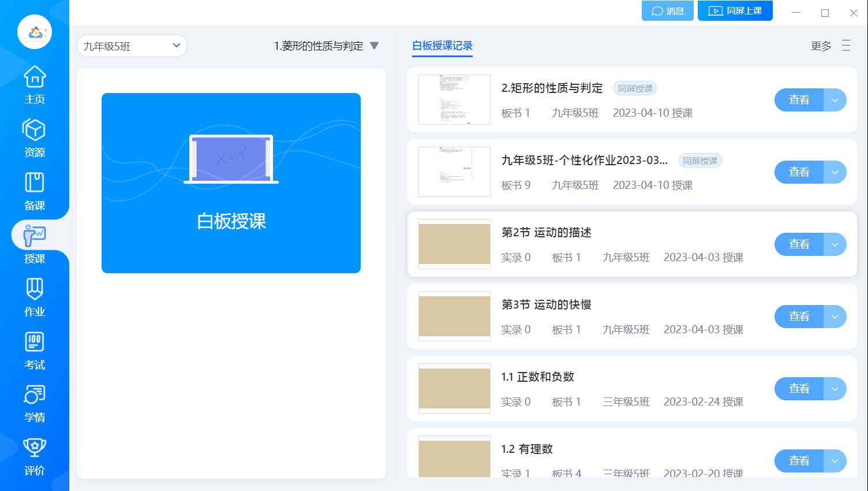Open the 学情 learning analytics icon
Screen dimensions: 868x491
tap(35, 403)
